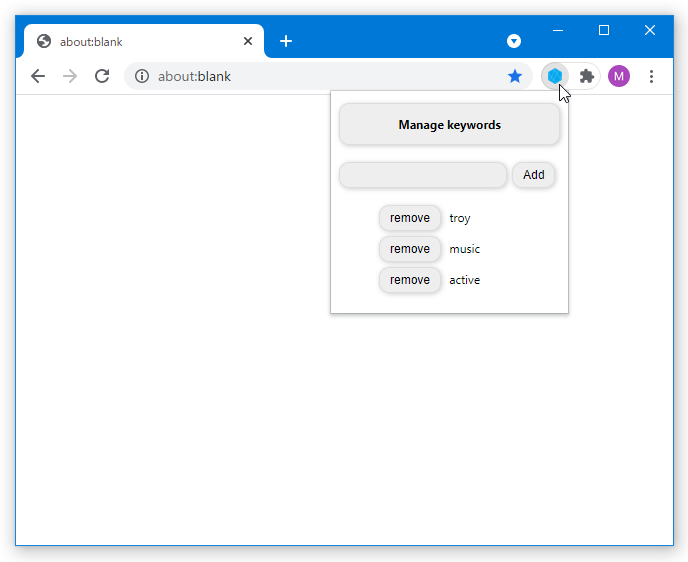Remove the active keyword
The width and height of the screenshot is (688, 562).
(x=410, y=280)
